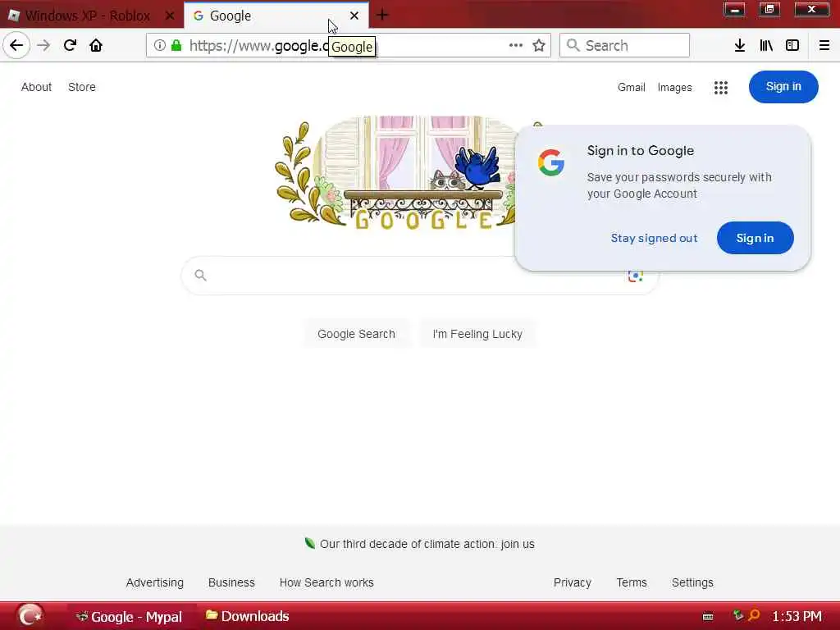
Task: Bookmark this page with the star
Action: pos(539,46)
